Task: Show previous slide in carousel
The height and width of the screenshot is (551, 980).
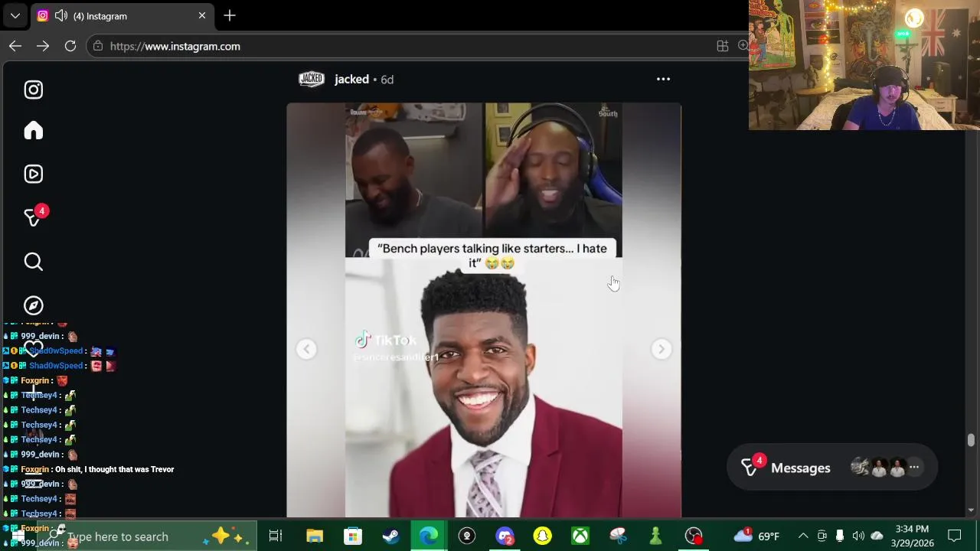Action: (x=306, y=349)
